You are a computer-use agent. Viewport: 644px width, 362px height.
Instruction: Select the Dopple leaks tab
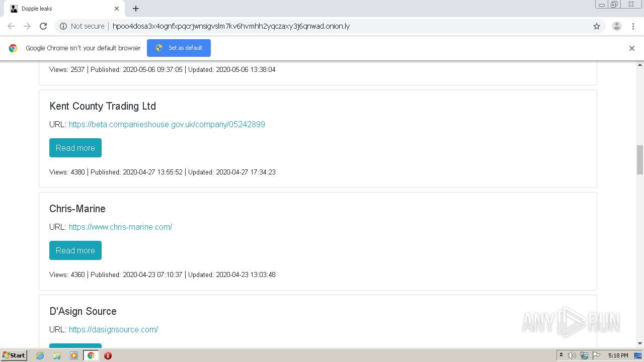(64, 9)
